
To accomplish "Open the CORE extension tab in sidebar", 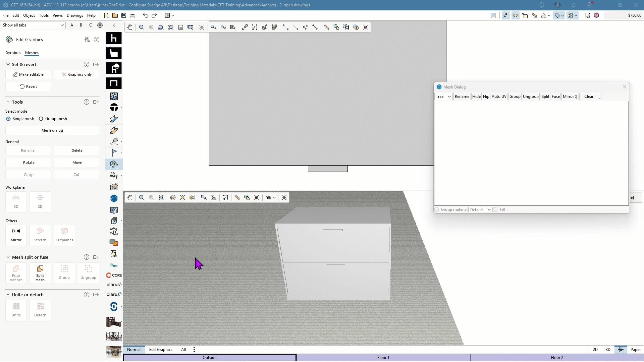I will [x=114, y=275].
